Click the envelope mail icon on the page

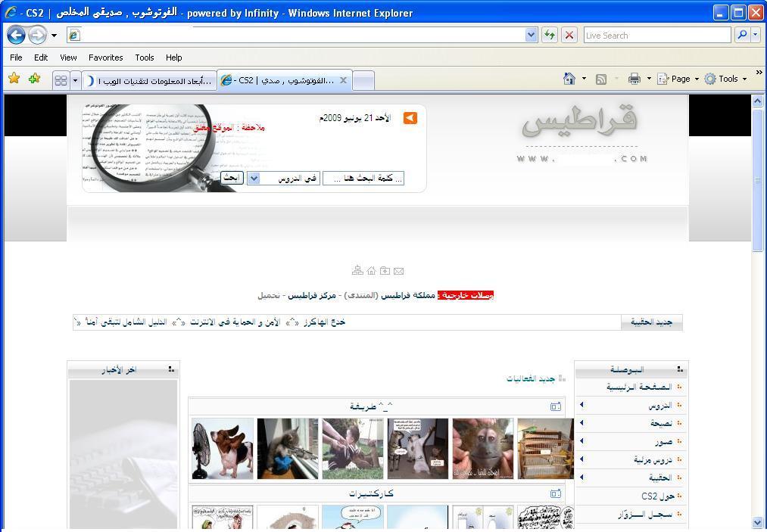click(399, 271)
